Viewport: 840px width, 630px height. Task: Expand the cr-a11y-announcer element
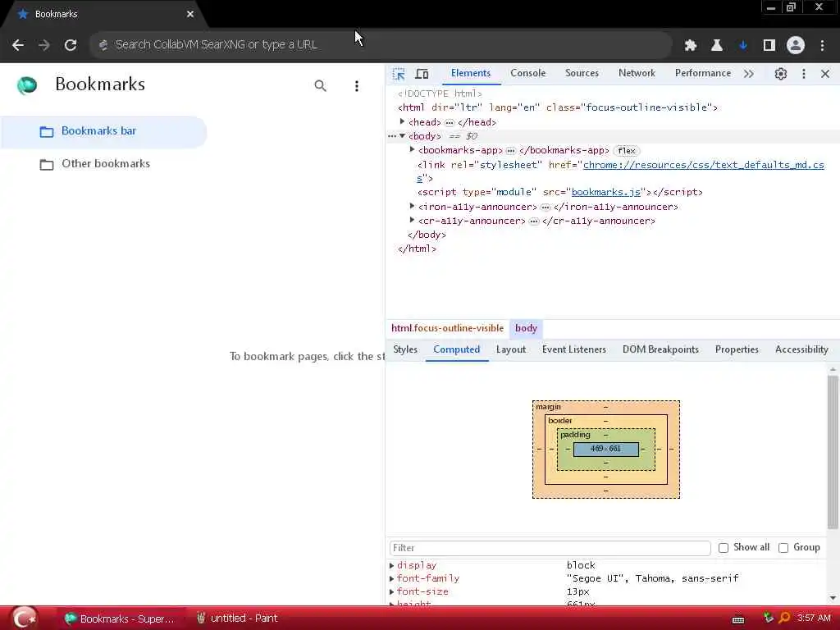(x=412, y=220)
